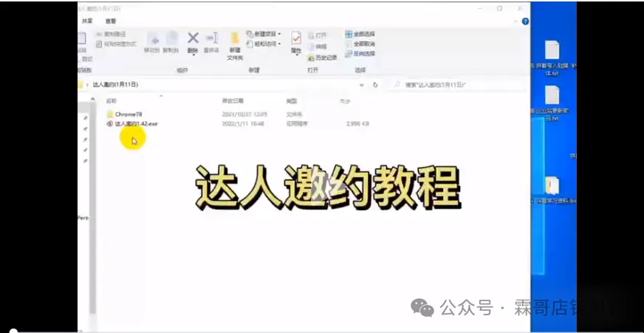Sort files by the Name (名称) column header
644x333 pixels.
pyautogui.click(x=111, y=100)
